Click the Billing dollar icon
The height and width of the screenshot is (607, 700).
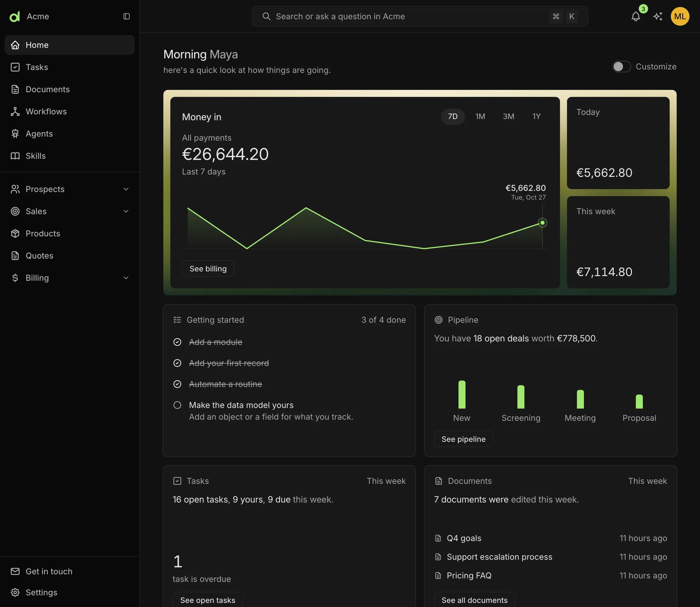15,278
